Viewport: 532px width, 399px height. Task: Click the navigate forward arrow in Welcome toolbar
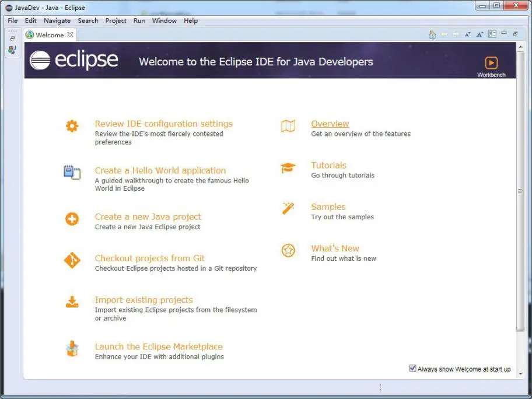(x=456, y=34)
